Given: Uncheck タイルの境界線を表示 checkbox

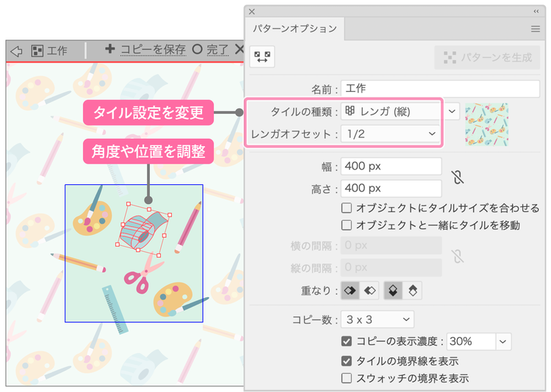Looking at the screenshot, I should [x=347, y=360].
